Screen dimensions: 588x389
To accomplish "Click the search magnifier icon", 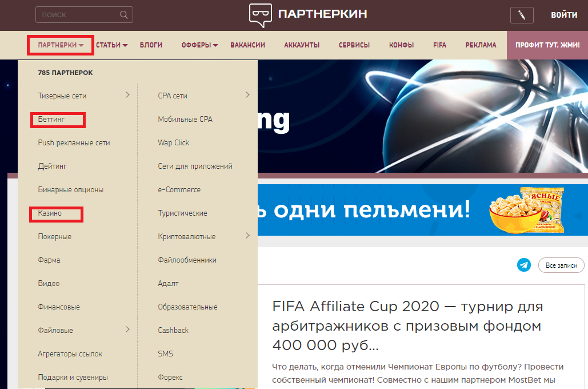I will pos(124,15).
